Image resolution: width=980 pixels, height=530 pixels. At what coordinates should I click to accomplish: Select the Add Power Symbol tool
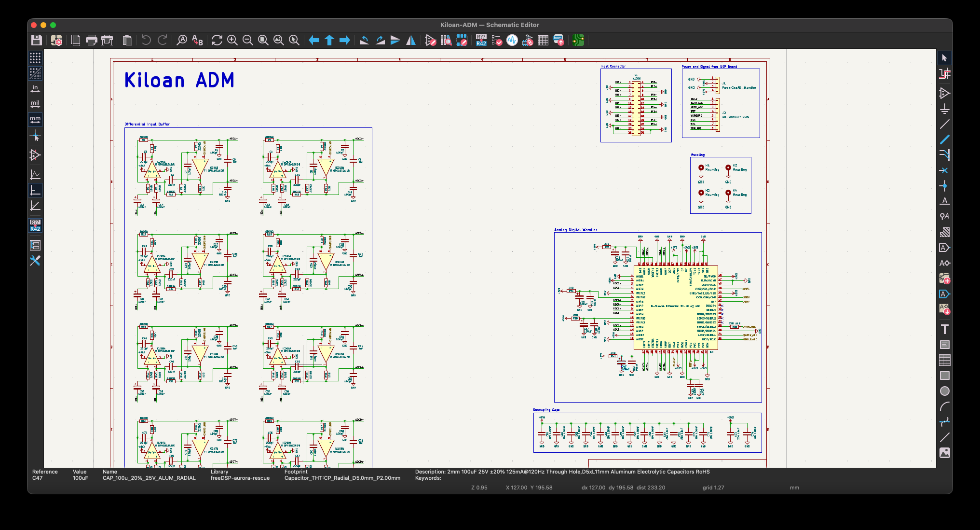coord(944,109)
